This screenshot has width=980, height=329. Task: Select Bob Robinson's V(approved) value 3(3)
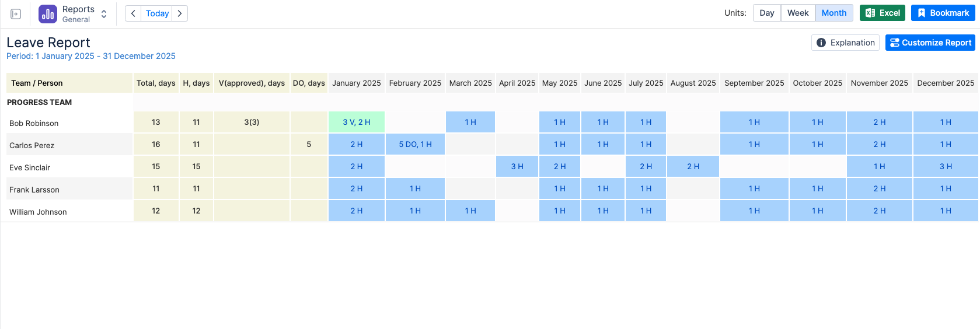click(252, 122)
